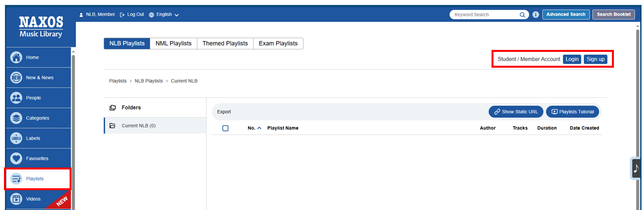Switch to the NLB Playlists tab

(x=127, y=43)
